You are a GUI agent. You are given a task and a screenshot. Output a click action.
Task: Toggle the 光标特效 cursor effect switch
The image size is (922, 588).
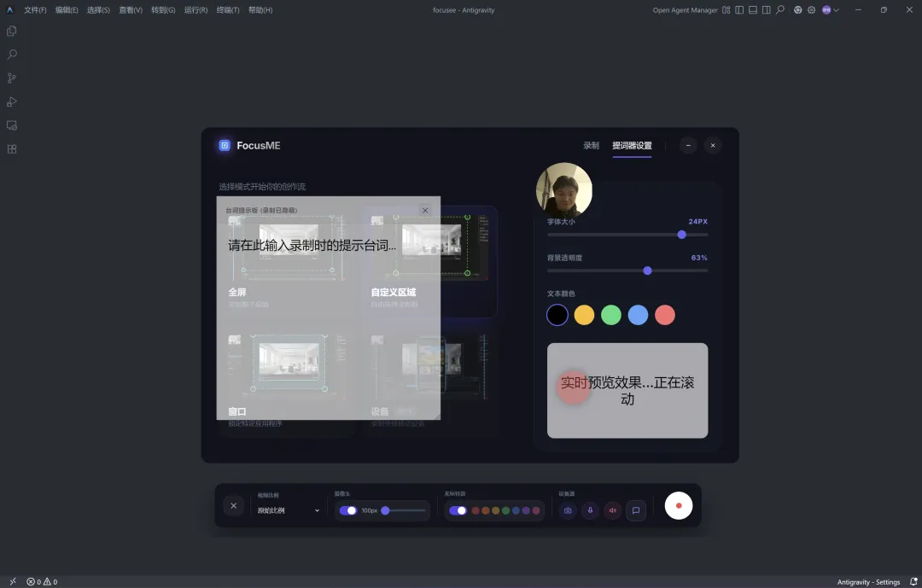pos(458,510)
